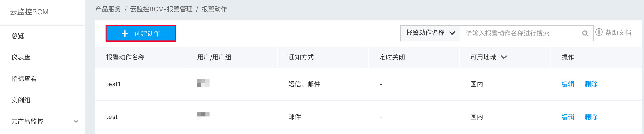The height and width of the screenshot is (134, 644).
Task: Delete the test alarm action
Action: [591, 117]
